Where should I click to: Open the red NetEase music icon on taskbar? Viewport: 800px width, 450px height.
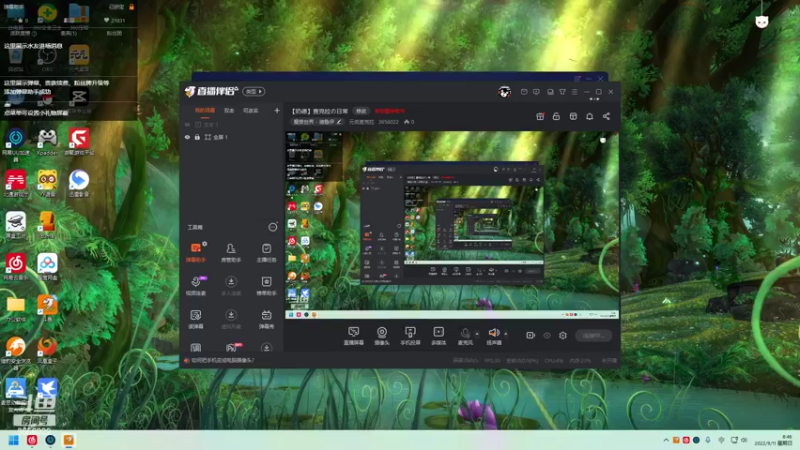32,440
